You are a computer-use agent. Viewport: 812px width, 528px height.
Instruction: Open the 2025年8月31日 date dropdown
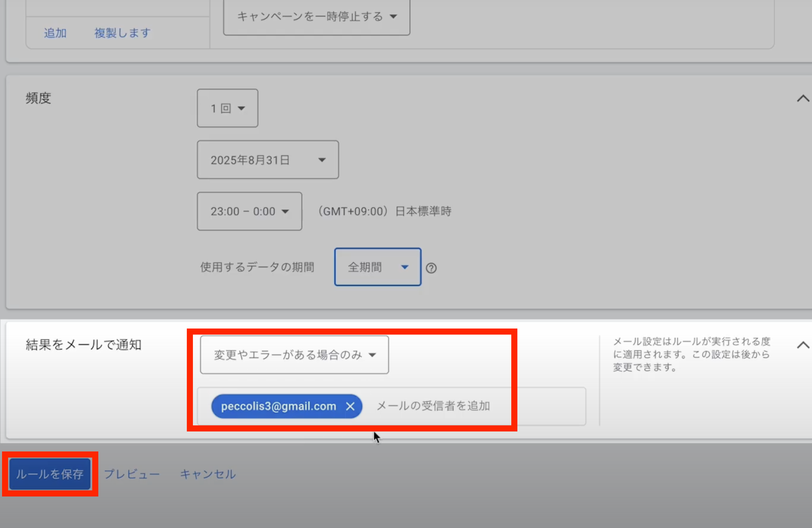[x=268, y=160]
